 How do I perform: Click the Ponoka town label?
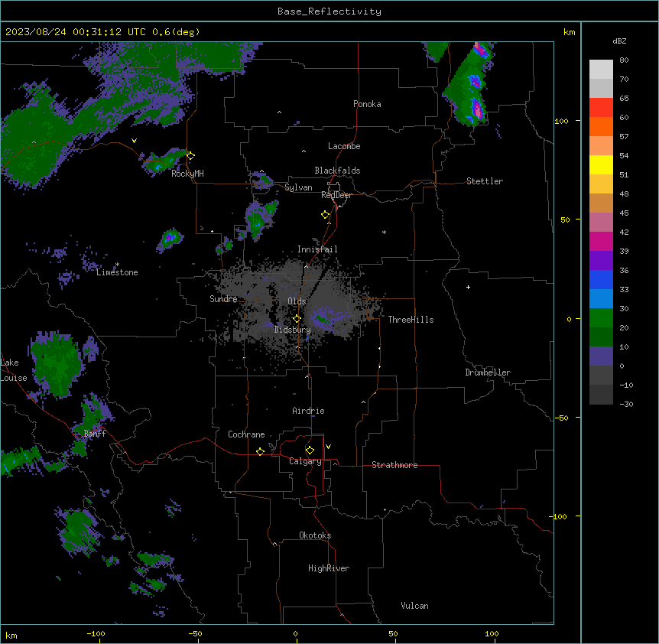(x=367, y=104)
